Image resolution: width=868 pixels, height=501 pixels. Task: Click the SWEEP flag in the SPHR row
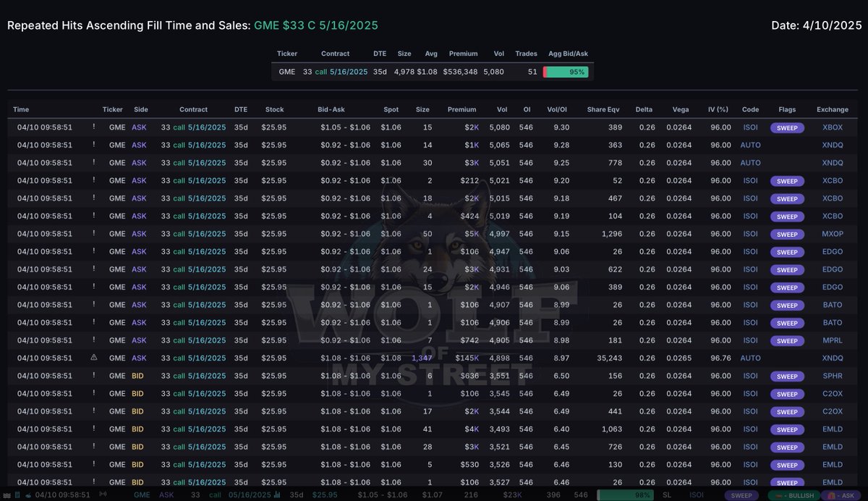tap(788, 376)
